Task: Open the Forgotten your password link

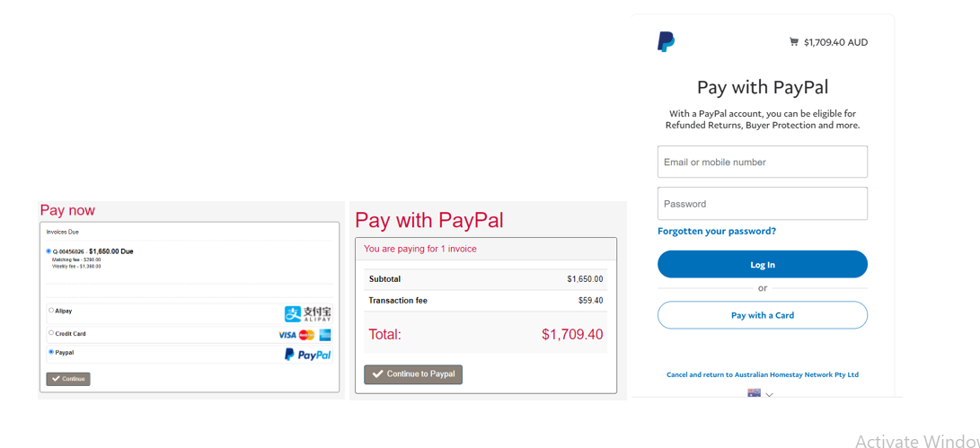Action: pos(717,232)
